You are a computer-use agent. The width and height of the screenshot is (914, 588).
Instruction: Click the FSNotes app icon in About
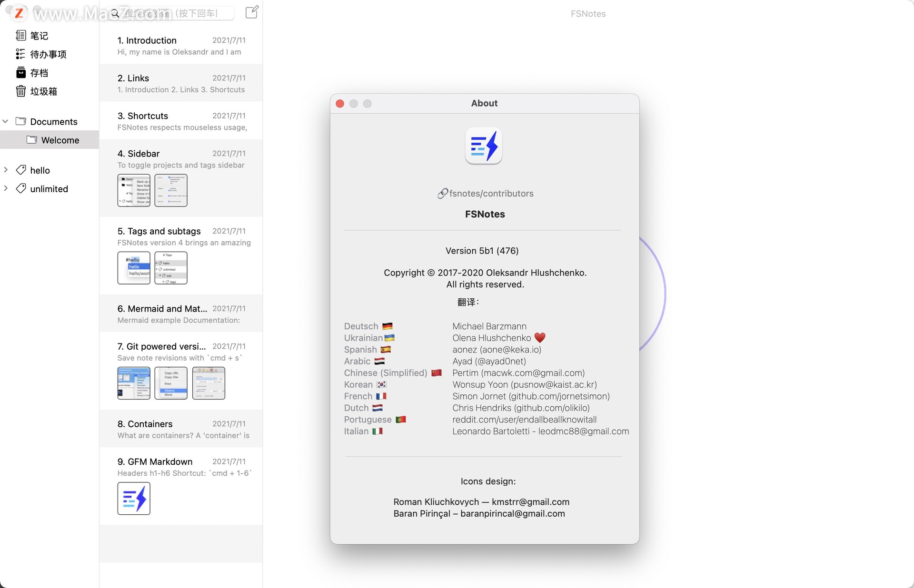(484, 146)
